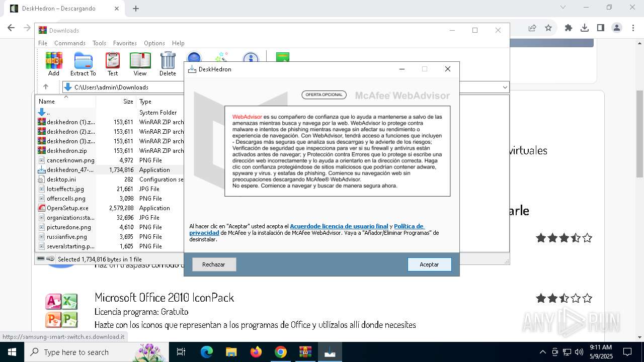Screen dimensions: 644x362
Task: Sort file list by Type column
Action: coord(160,101)
